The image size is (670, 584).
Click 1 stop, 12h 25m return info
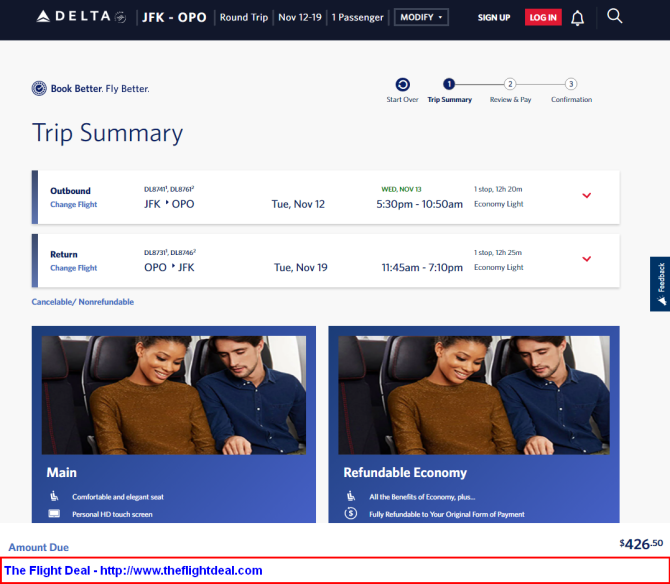click(498, 252)
